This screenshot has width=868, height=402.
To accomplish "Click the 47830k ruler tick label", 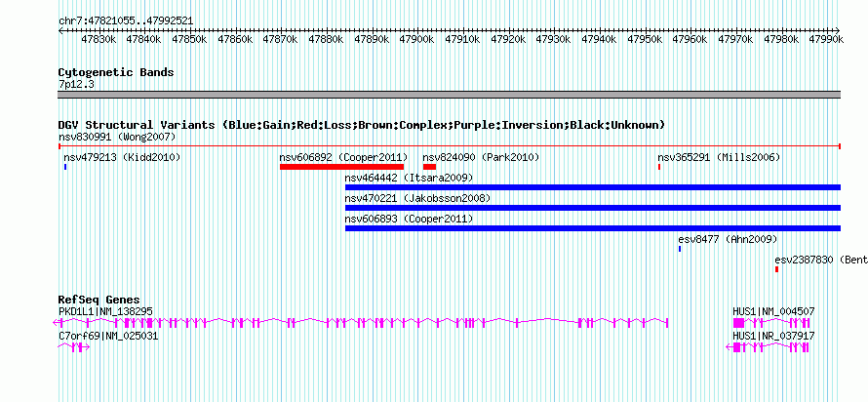I will point(98,39).
